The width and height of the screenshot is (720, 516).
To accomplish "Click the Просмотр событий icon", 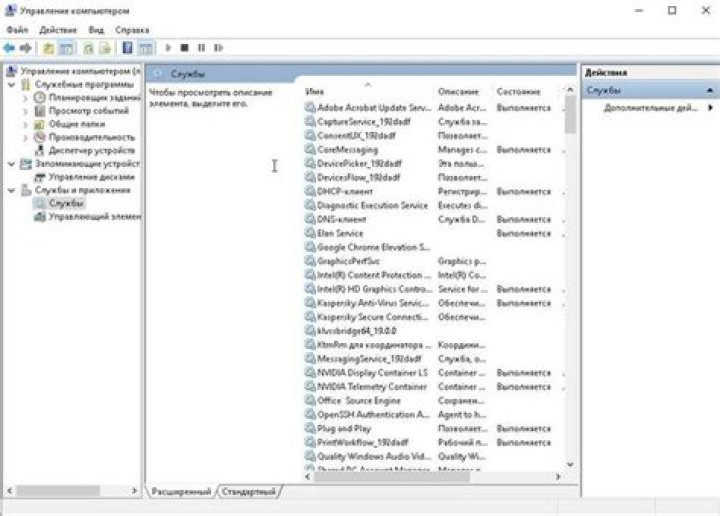I will click(x=40, y=111).
